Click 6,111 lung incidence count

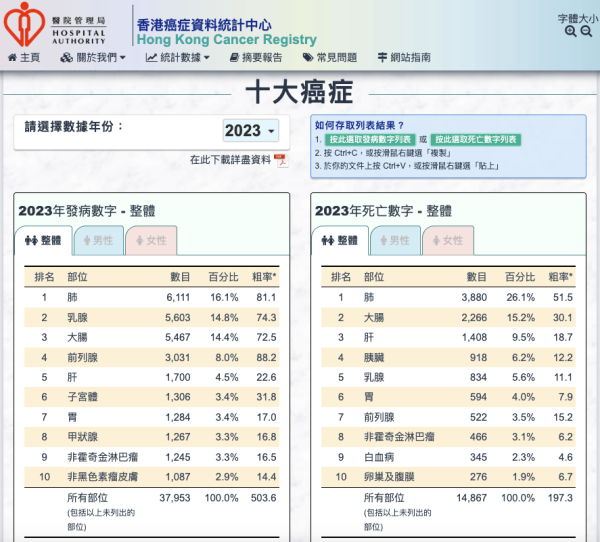(178, 297)
